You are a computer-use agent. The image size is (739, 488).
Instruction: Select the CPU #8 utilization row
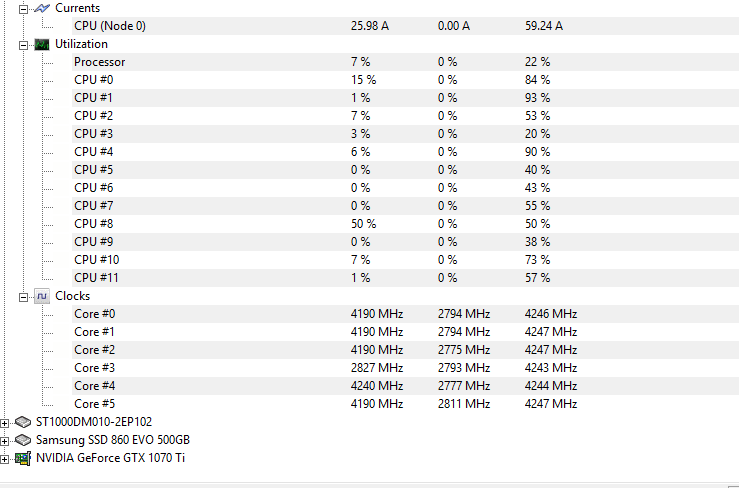[405, 223]
